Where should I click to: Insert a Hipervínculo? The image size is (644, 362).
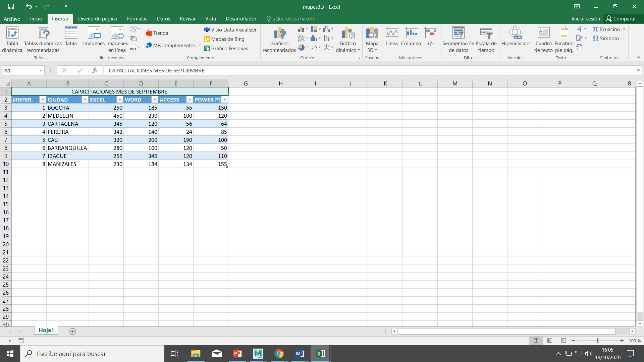515,39
